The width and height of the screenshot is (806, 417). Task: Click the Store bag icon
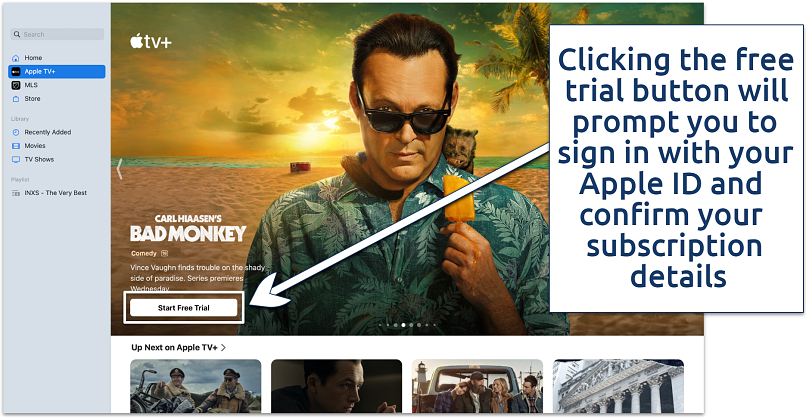click(15, 99)
